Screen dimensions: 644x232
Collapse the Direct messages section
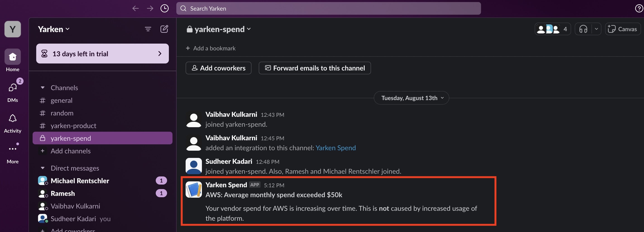pos(43,168)
